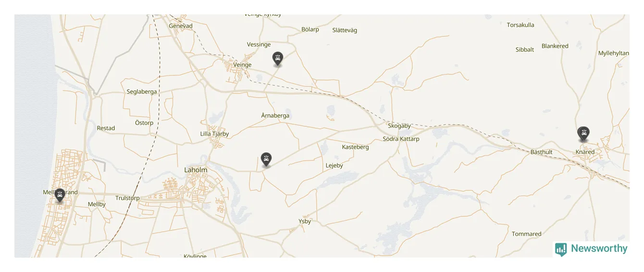The height and width of the screenshot is (272, 644).
Task: Click the Trulstorp place label
Action: click(x=127, y=198)
